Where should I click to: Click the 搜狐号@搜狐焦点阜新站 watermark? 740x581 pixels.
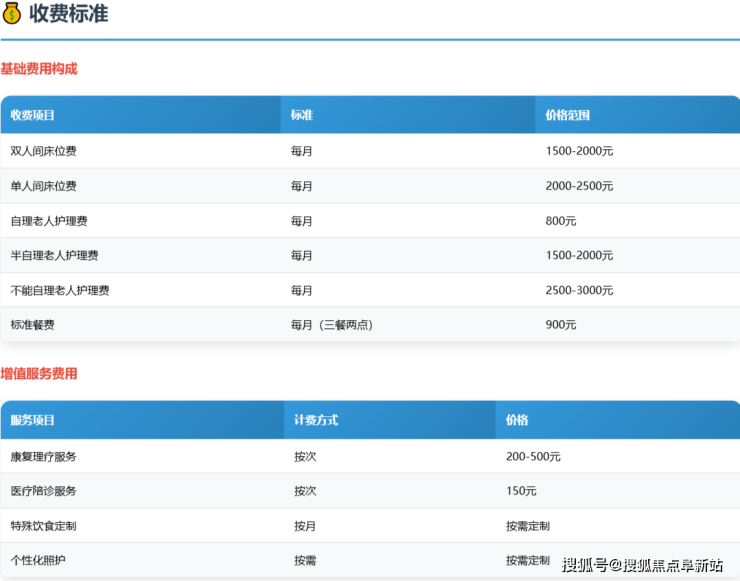point(642,565)
